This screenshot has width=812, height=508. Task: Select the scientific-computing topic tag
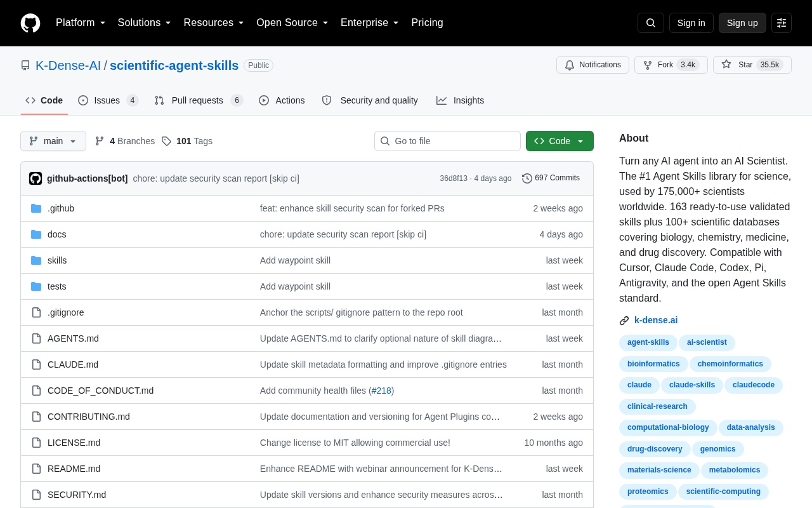tap(723, 491)
